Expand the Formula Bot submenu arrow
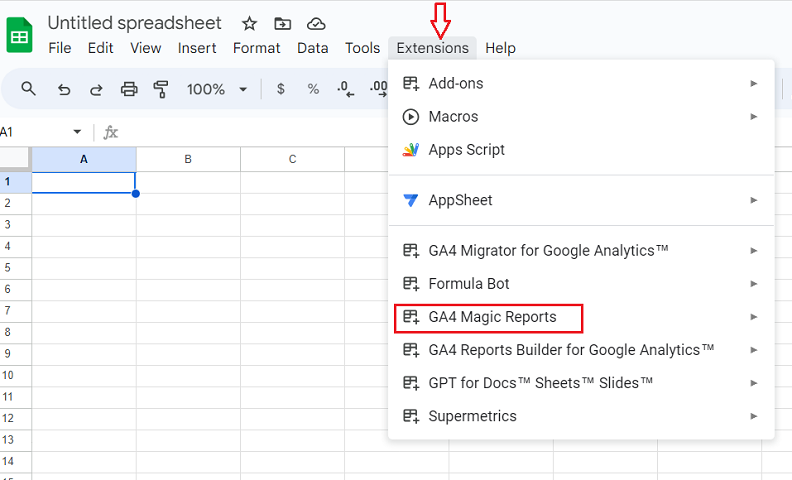The height and width of the screenshot is (480, 792). pos(754,284)
